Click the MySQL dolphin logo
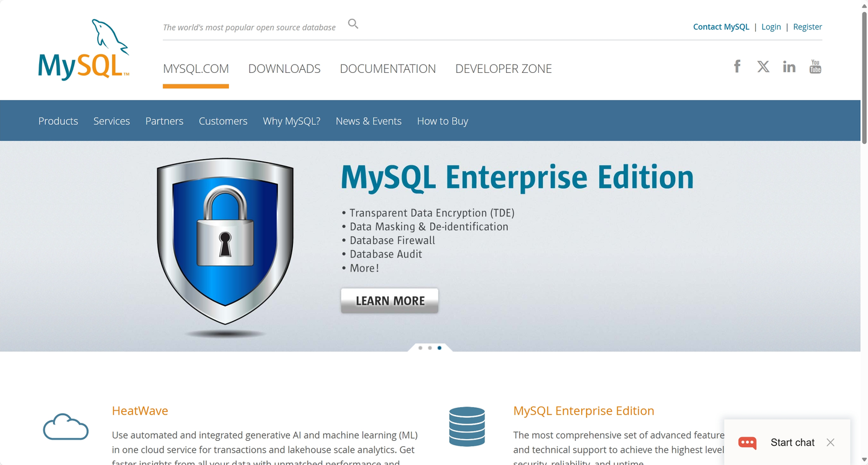This screenshot has height=465, width=868. pyautogui.click(x=83, y=48)
